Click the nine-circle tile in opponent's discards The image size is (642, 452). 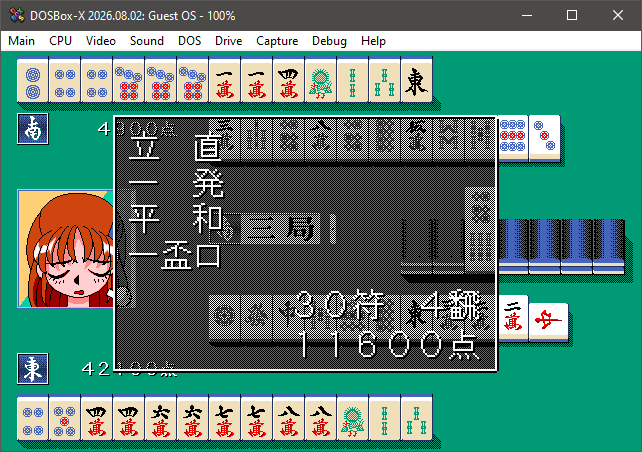[x=513, y=138]
